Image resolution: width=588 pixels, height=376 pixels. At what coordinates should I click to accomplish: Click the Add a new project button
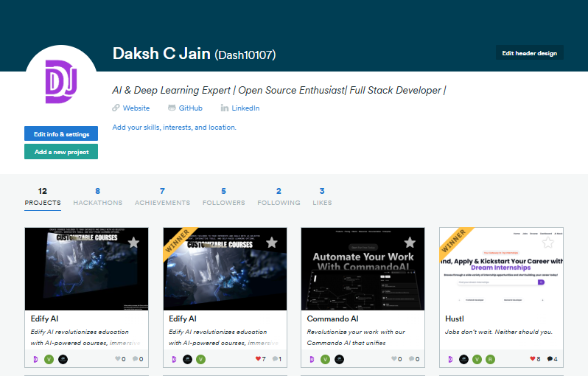tap(61, 152)
